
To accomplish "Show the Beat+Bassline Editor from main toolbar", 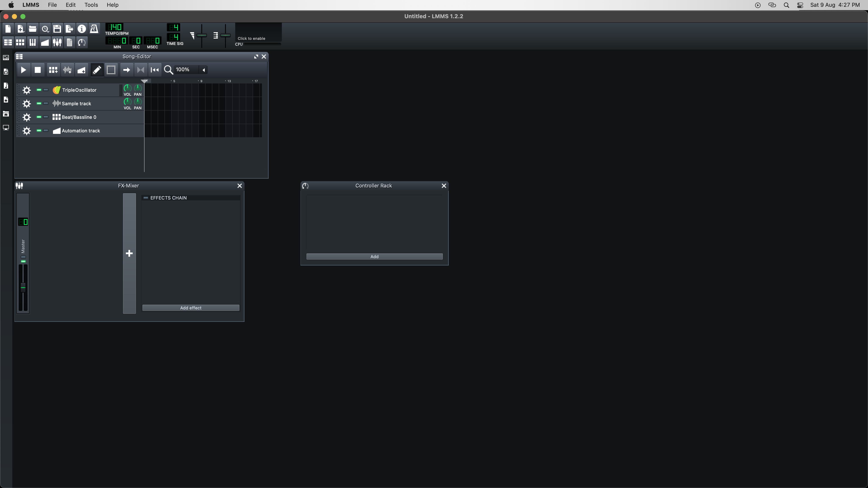I will pos(20,42).
